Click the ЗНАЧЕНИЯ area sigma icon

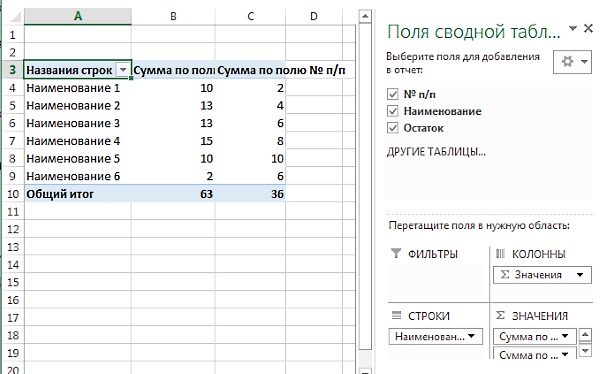[x=500, y=315]
